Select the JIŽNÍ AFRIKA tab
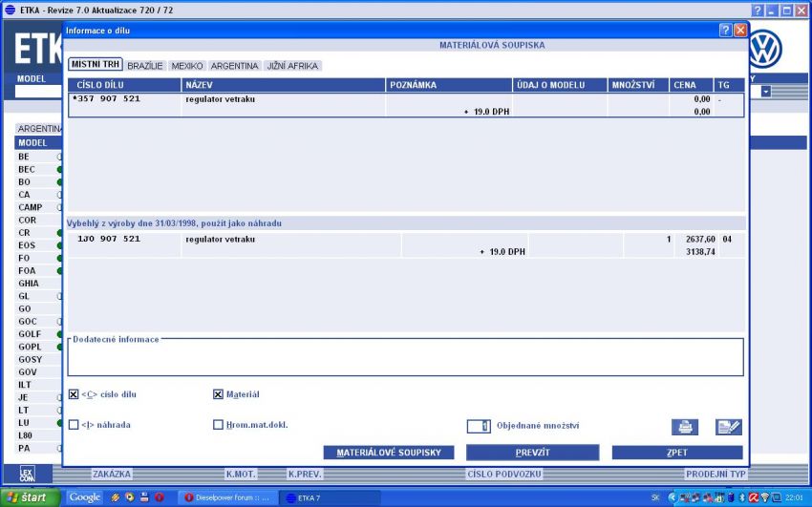 pyautogui.click(x=292, y=66)
